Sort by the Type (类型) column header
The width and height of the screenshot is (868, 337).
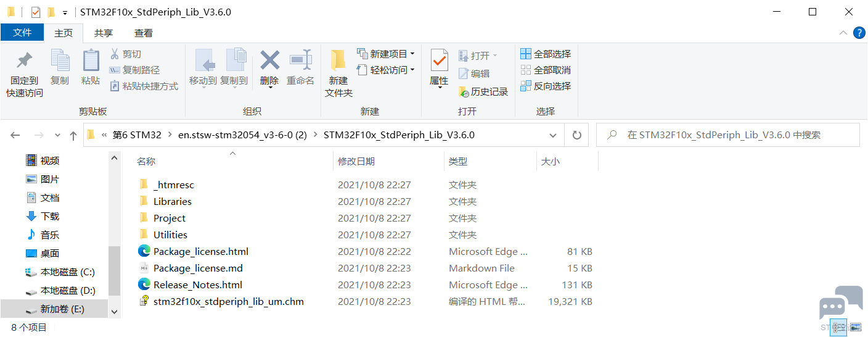[490, 161]
